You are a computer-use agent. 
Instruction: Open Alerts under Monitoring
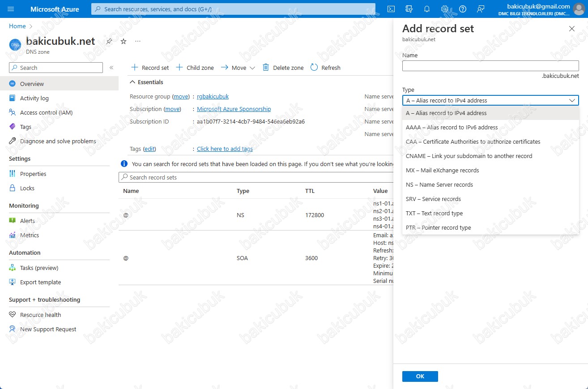pyautogui.click(x=59, y=221)
